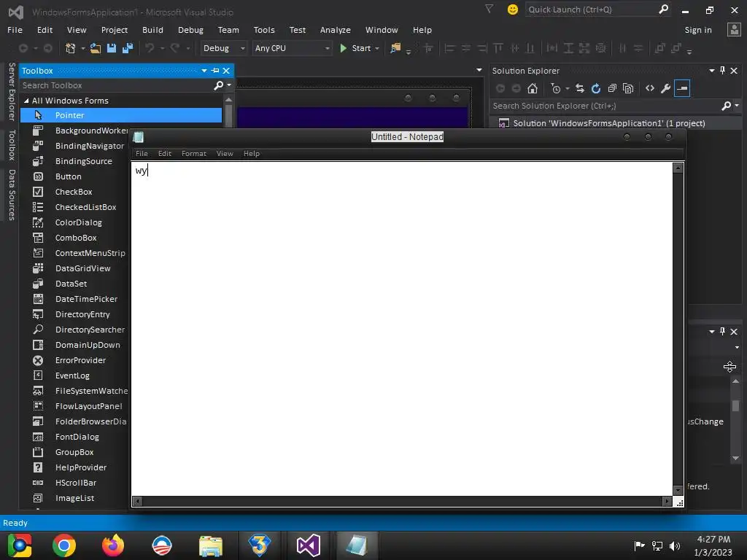747x560 pixels.
Task: Open document tab list dropdown arrow
Action: click(479, 71)
